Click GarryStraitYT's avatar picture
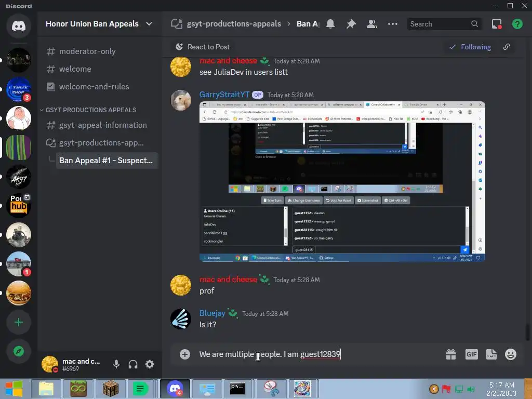The image size is (532, 399). (181, 100)
